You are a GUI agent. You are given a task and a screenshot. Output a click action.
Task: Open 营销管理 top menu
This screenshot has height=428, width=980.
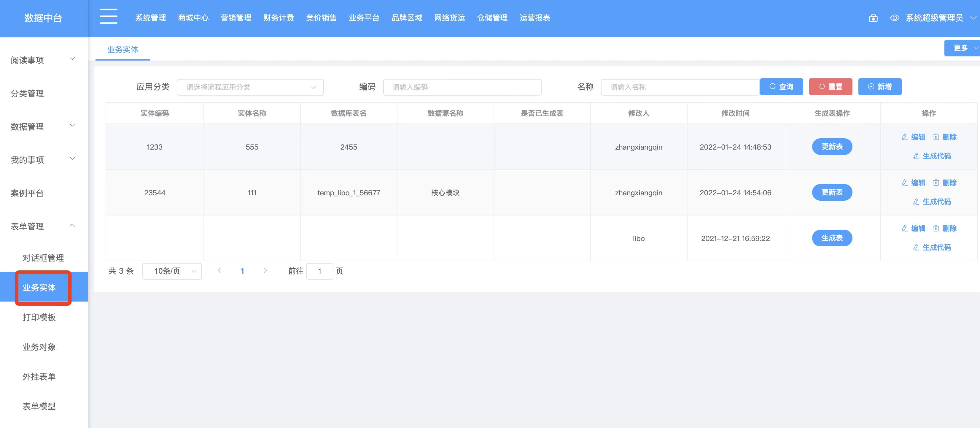236,18
